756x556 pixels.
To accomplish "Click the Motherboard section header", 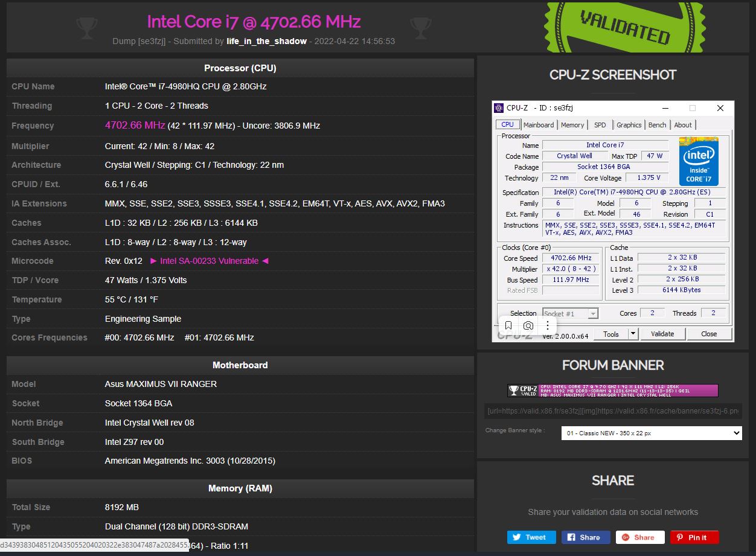I will click(x=240, y=365).
